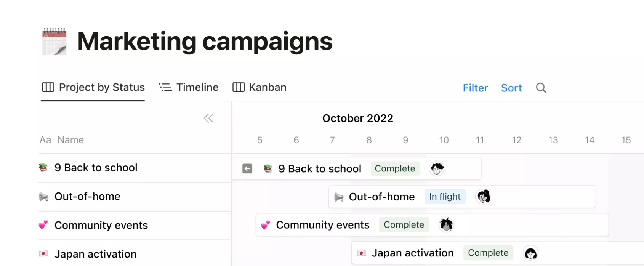Select day 10 on the timeline header
This screenshot has width=644, height=266.
444,140
